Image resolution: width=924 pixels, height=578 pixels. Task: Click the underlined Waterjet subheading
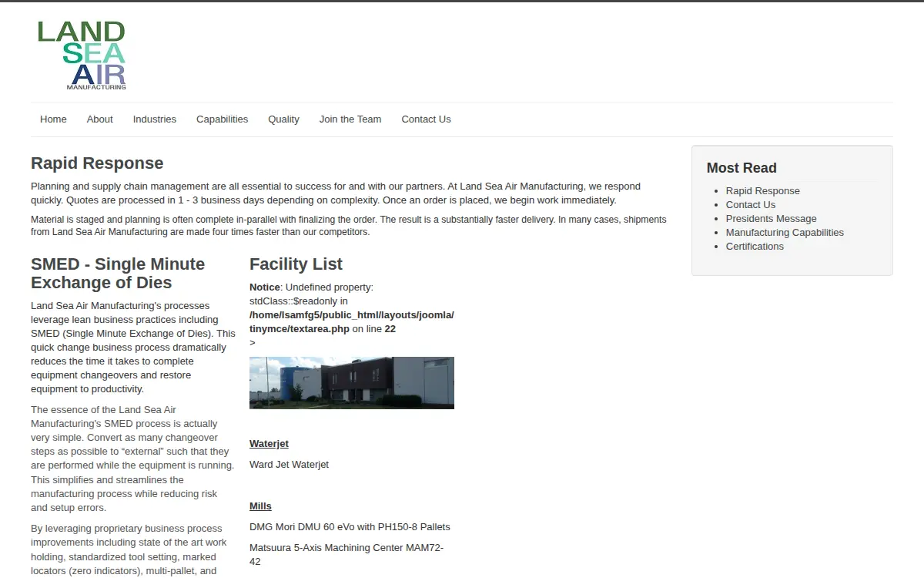(269, 444)
